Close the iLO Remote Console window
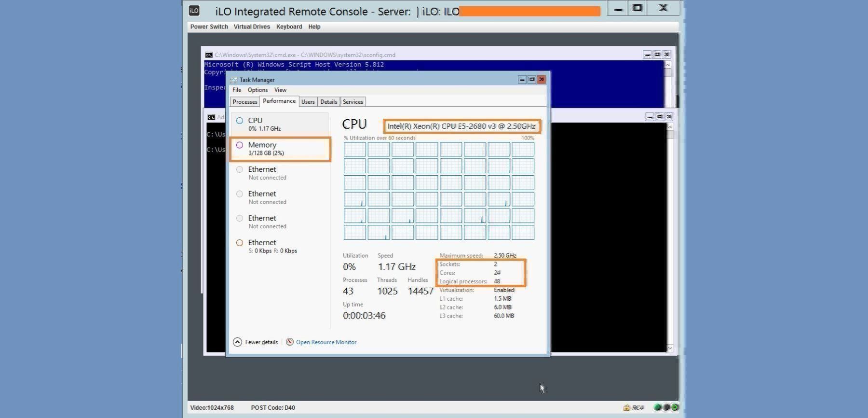Viewport: 868px width, 418px height. [663, 8]
